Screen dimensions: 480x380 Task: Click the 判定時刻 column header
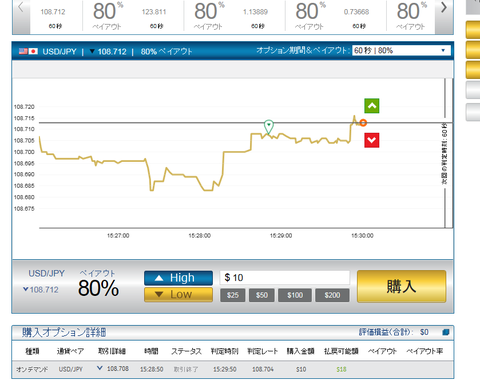pyautogui.click(x=224, y=351)
